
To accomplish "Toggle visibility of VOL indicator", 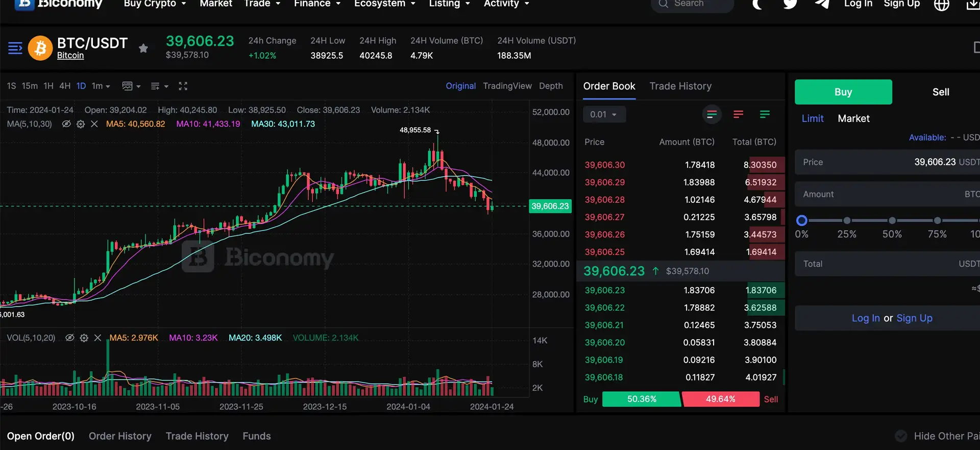I will (x=70, y=338).
